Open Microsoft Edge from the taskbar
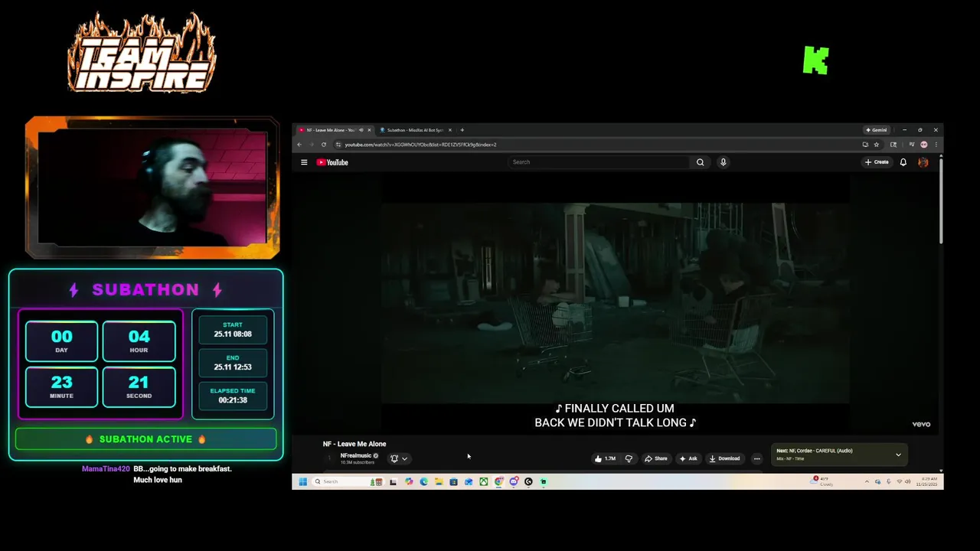980x551 pixels. [x=423, y=481]
